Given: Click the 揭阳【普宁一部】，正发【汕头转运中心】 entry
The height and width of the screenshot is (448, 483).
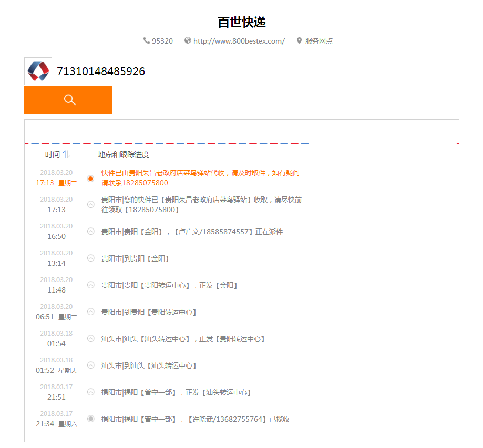Looking at the screenshot, I should click(x=176, y=392).
